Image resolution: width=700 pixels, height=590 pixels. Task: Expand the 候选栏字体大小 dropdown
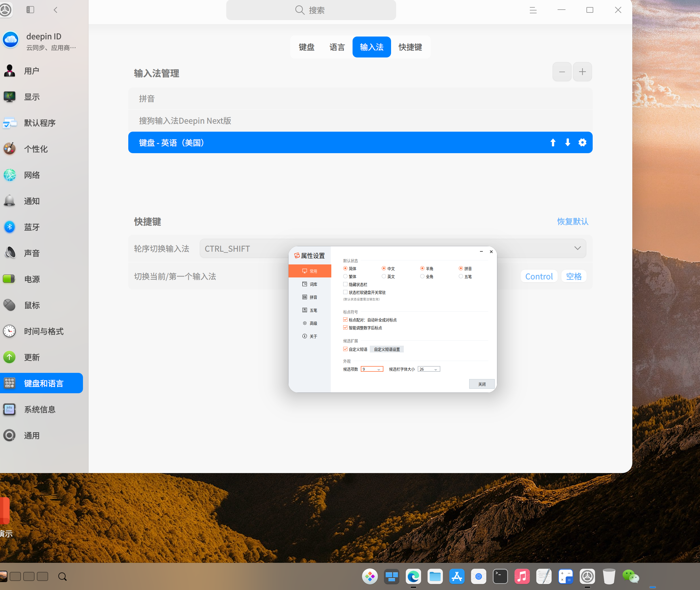click(x=429, y=369)
